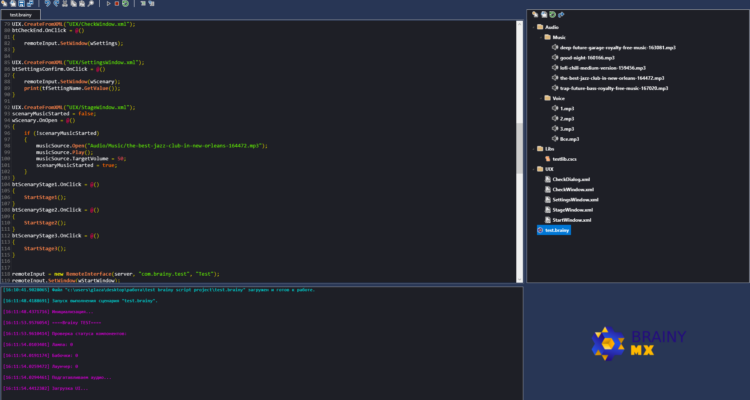Image resolution: width=750 pixels, height=400 pixels.
Task: Click the first console log line about file loaded
Action: click(159, 290)
